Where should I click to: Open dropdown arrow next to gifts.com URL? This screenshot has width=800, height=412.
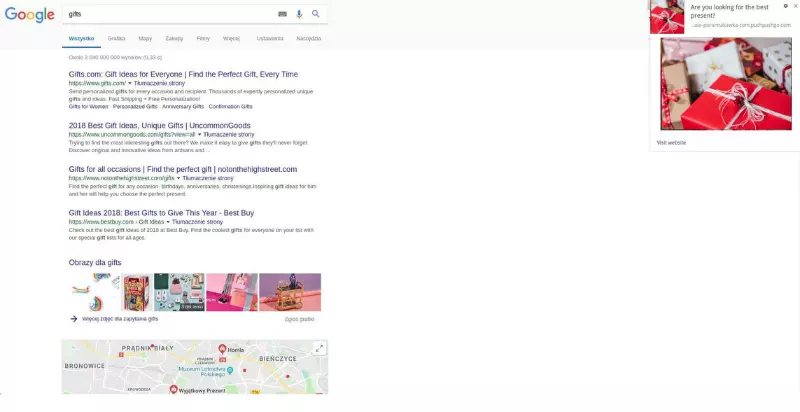[x=130, y=83]
